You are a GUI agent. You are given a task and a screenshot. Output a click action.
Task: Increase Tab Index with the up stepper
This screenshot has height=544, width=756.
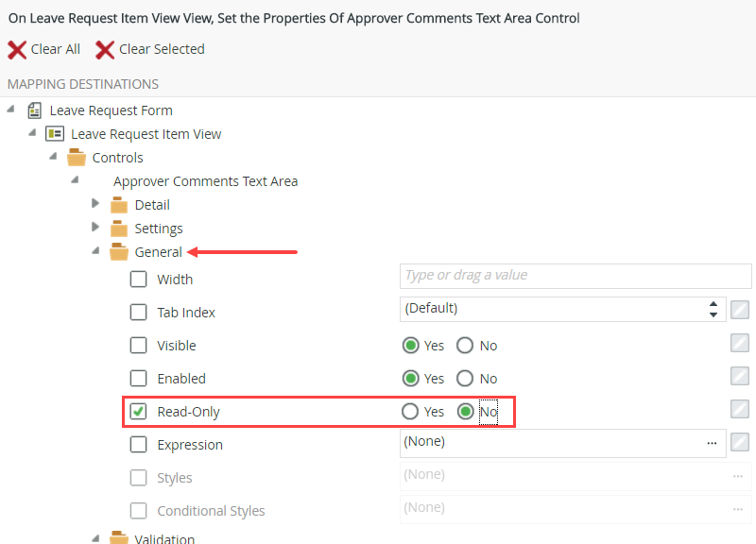click(x=713, y=304)
